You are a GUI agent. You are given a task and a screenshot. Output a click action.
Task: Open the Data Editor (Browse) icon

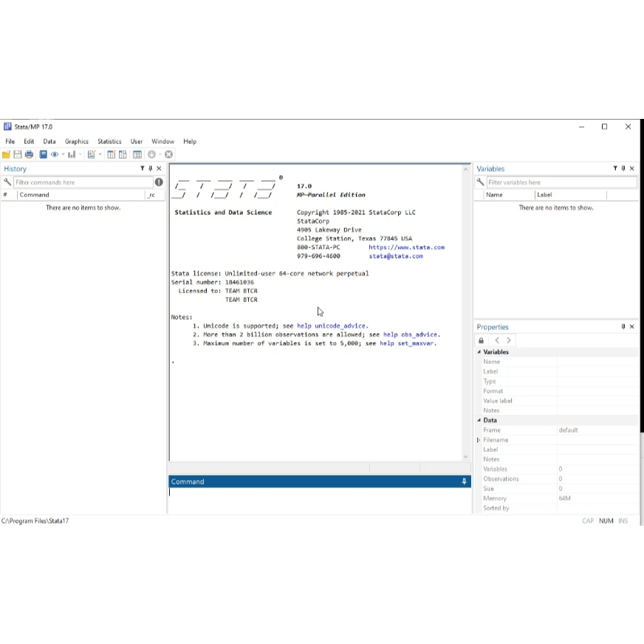pos(123,154)
